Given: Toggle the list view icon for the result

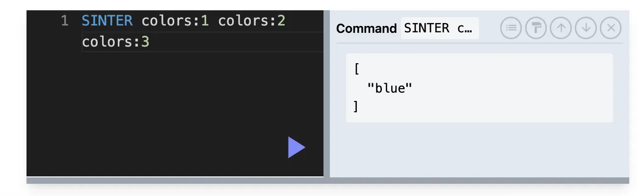Looking at the screenshot, I should pyautogui.click(x=511, y=28).
